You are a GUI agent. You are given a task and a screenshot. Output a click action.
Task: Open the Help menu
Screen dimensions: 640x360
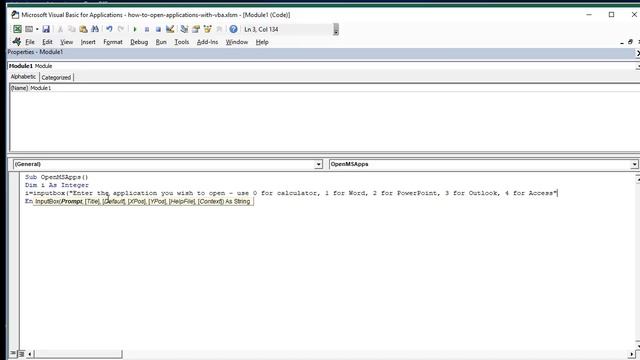click(262, 42)
